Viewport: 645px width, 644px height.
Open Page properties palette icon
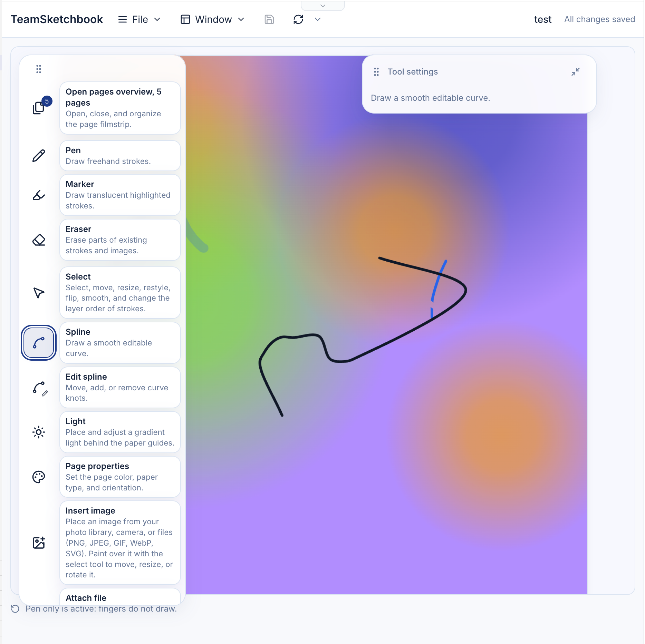pos(39,477)
